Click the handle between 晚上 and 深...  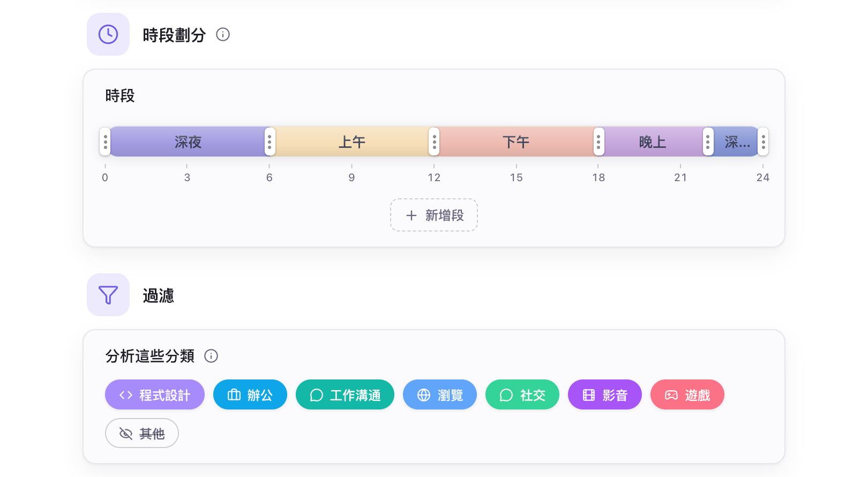pos(708,141)
